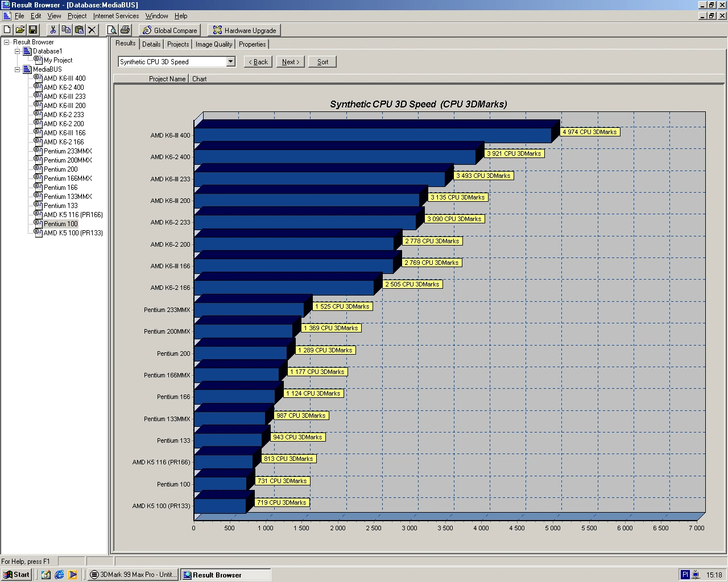This screenshot has height=582, width=728.
Task: Click the icon beside AMD K6-2 400
Action: tap(38, 87)
